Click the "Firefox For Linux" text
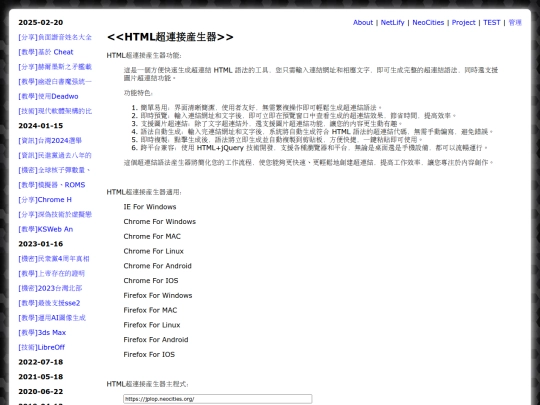540x405 pixels. pos(152,325)
